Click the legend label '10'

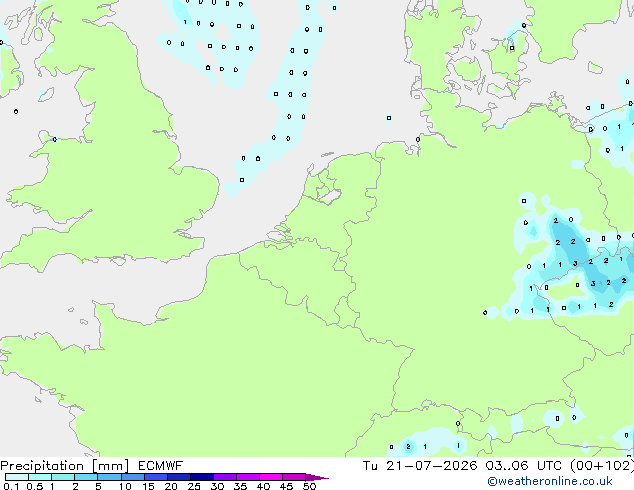point(125,486)
